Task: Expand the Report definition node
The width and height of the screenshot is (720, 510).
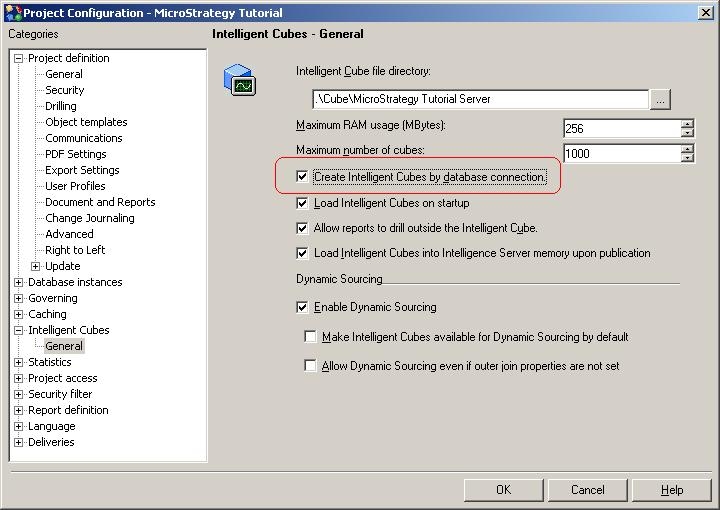Action: (x=18, y=410)
